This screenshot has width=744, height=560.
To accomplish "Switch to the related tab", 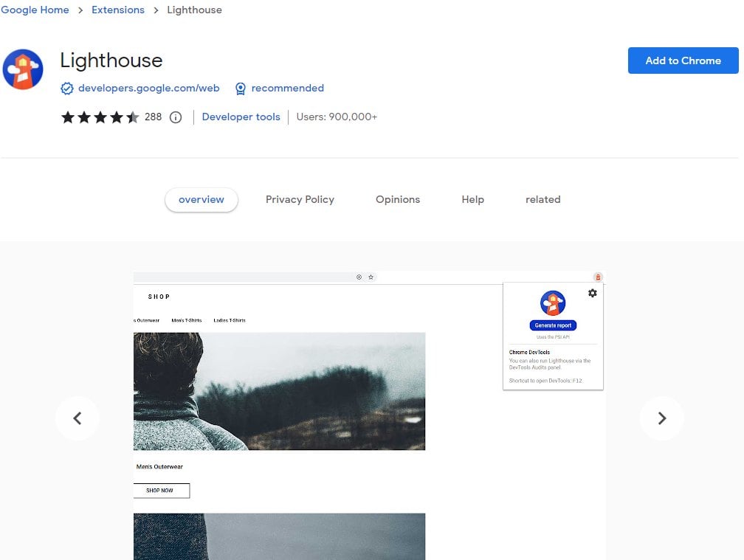I will tap(542, 200).
